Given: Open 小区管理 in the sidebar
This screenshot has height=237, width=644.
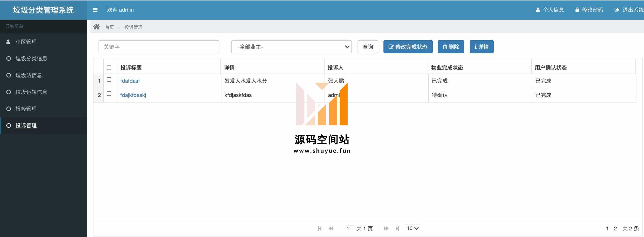Looking at the screenshot, I should tap(26, 42).
